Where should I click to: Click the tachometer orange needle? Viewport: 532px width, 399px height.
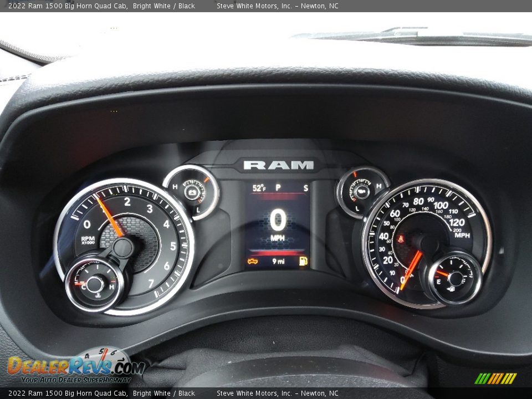point(109,216)
